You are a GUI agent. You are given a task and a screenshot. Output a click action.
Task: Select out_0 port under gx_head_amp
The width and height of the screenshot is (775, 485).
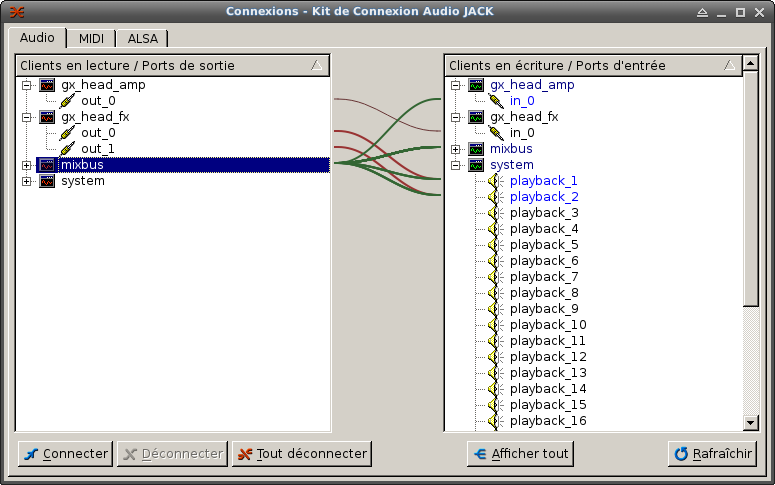[98, 101]
